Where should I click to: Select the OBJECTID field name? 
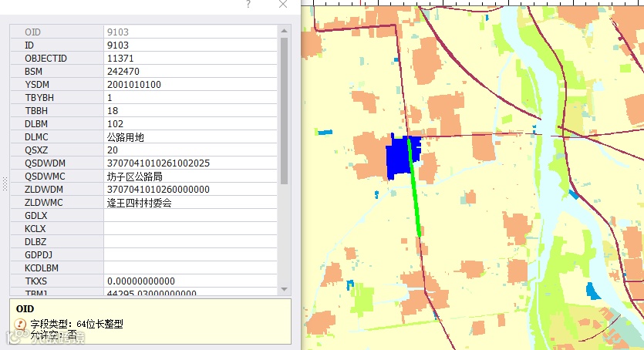[x=46, y=59]
